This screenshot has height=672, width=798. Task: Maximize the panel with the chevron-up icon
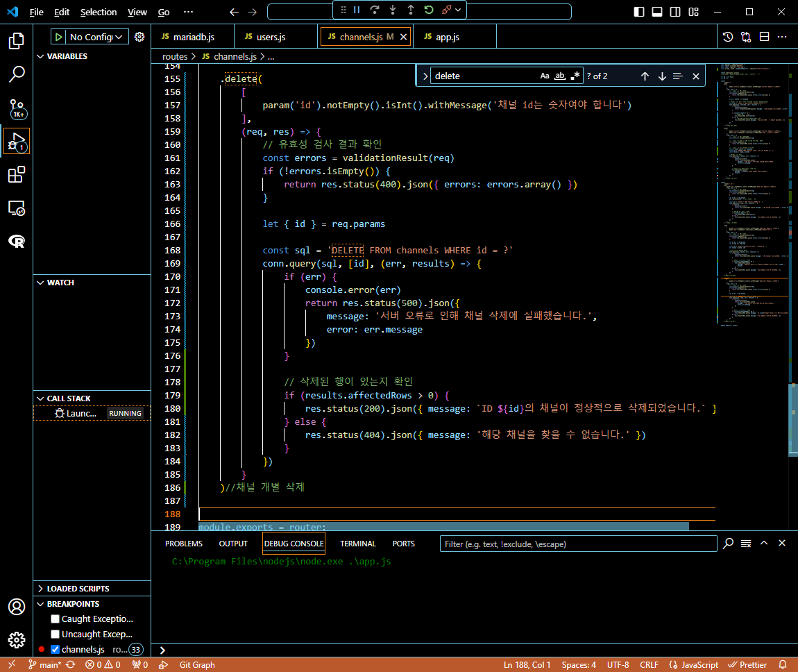764,543
